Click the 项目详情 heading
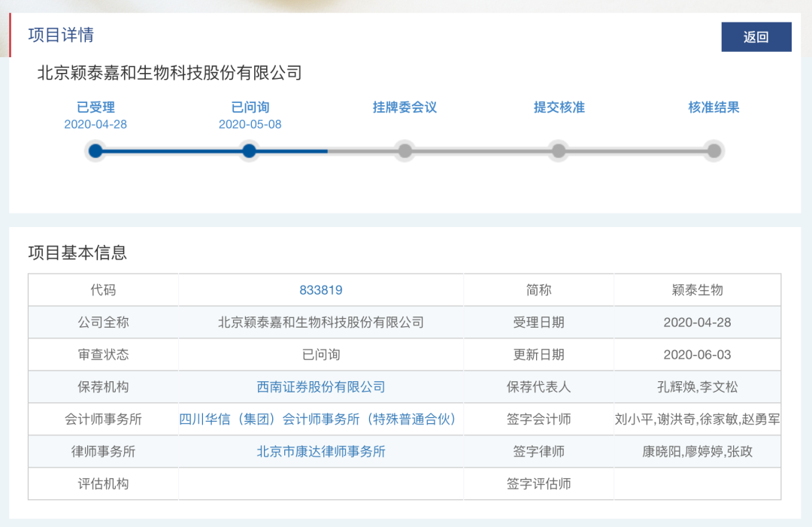Viewport: 812px width, 527px height. click(61, 35)
